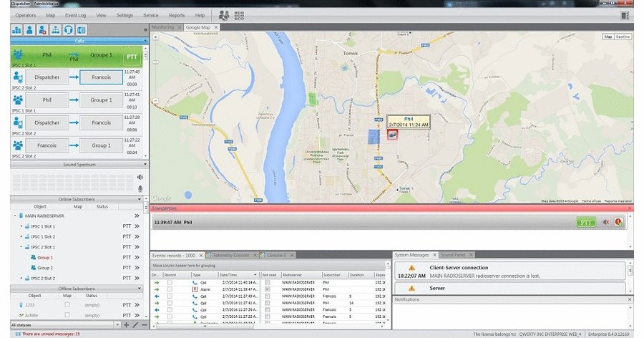Click the nine-dot grid icon in top toolbar
This screenshot has width=644, height=338.
239,16
